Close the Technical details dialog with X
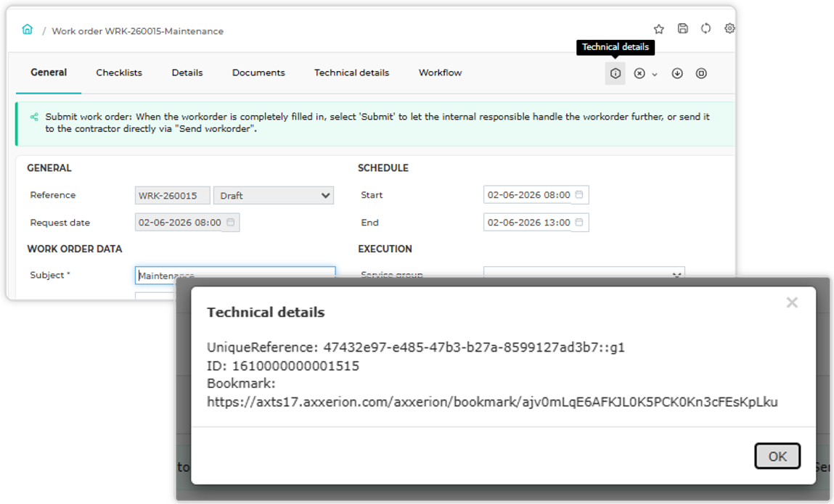The height and width of the screenshot is (504, 834). click(792, 302)
